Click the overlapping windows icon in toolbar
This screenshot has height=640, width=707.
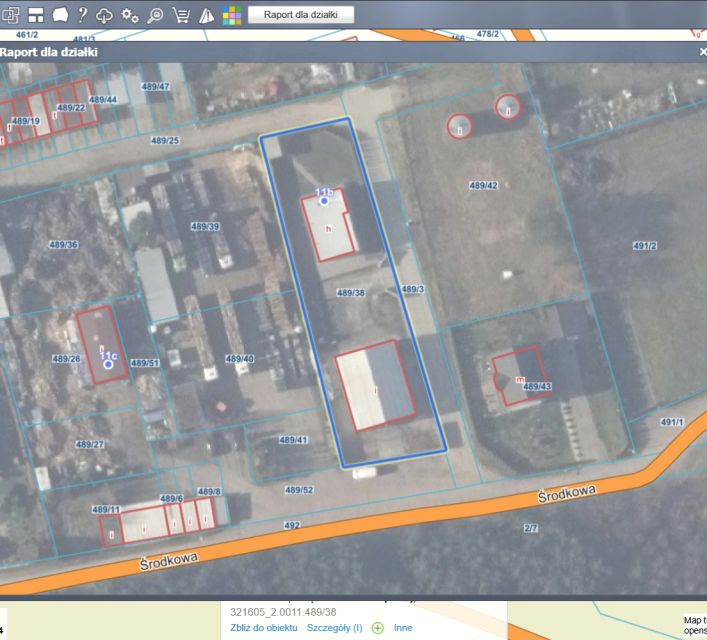click(x=11, y=15)
